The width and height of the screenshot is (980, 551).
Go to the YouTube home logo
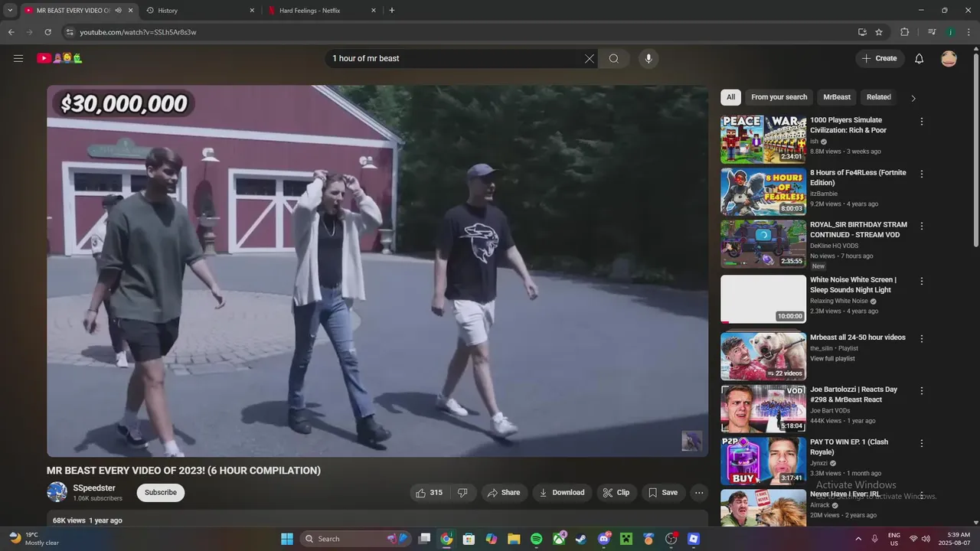click(60, 58)
